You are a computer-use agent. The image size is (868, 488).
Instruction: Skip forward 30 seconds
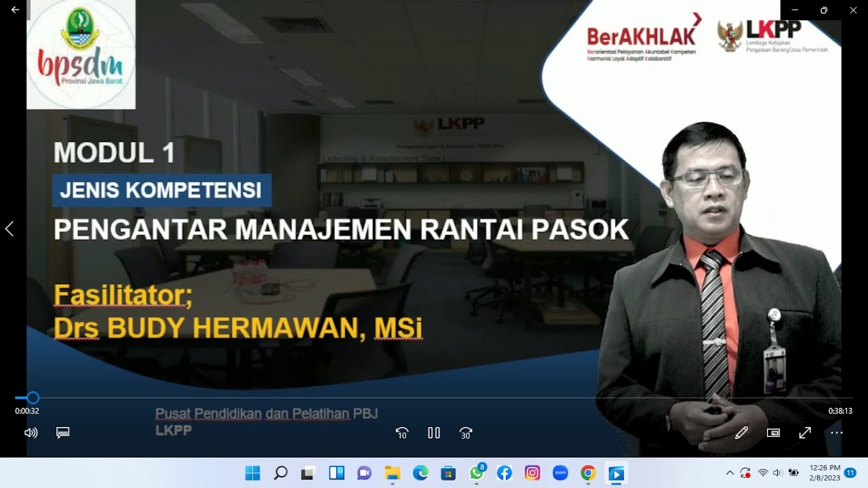click(466, 433)
